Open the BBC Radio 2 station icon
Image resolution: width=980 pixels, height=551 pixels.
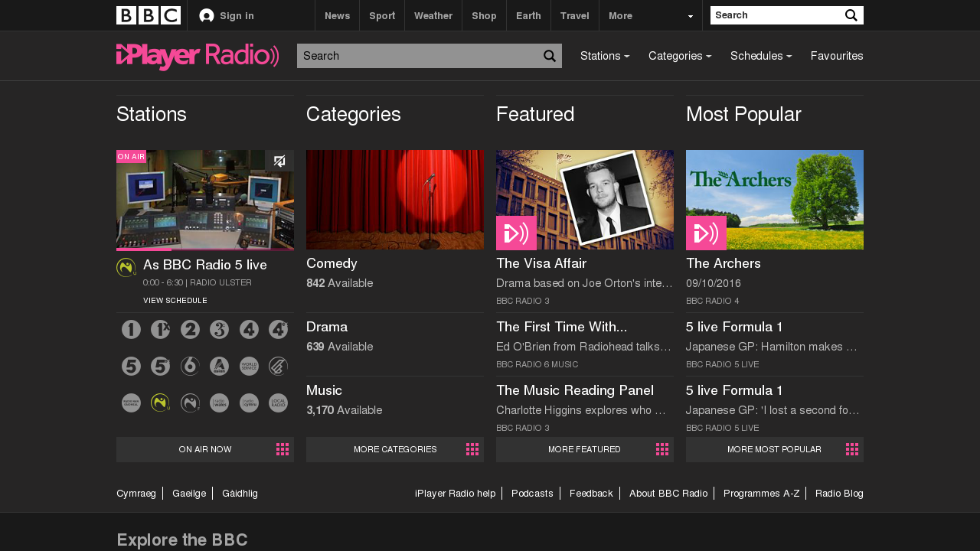pos(190,330)
